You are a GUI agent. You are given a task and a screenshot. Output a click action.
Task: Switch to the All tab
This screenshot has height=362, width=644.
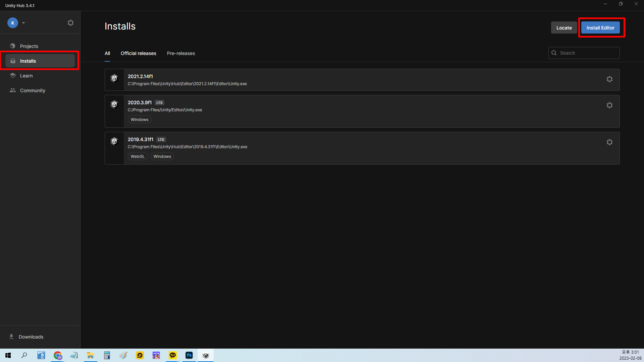tap(107, 53)
